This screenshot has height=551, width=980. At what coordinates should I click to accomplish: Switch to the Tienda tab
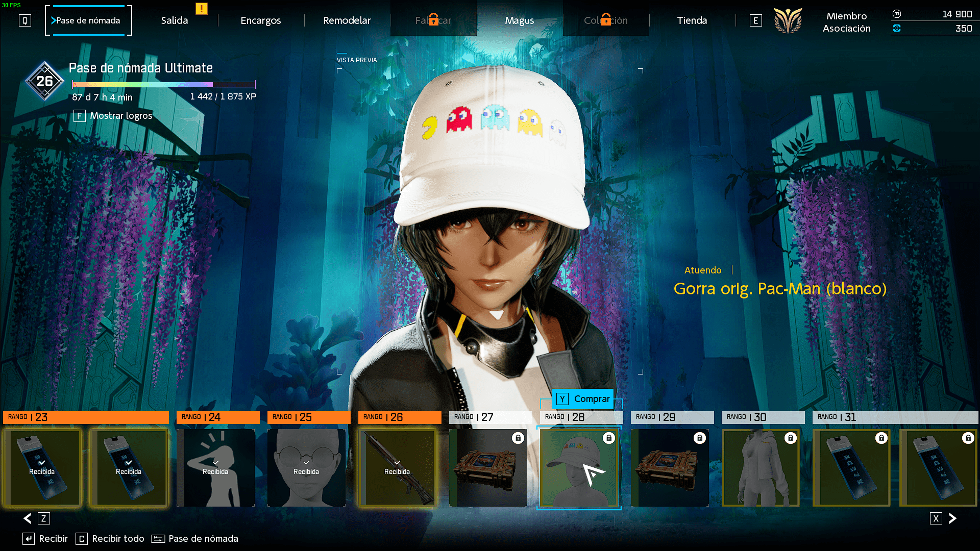pyautogui.click(x=692, y=20)
